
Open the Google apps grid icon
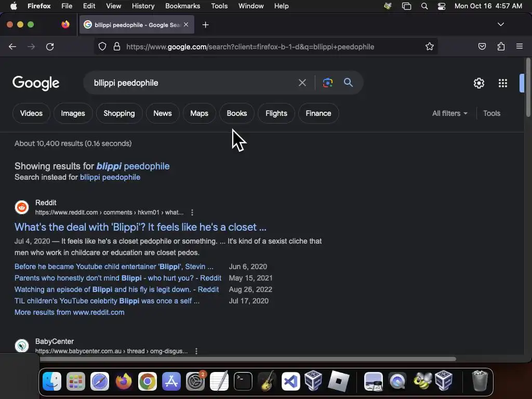point(502,83)
